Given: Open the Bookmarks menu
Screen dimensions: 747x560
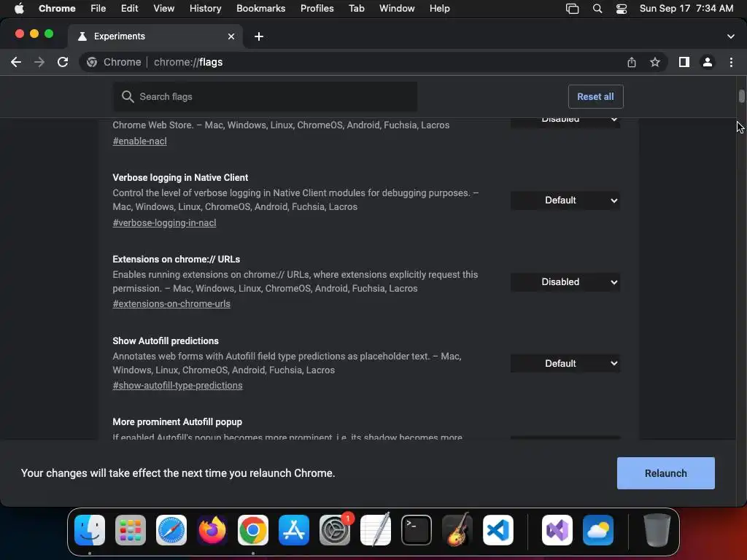Looking at the screenshot, I should click(260, 9).
